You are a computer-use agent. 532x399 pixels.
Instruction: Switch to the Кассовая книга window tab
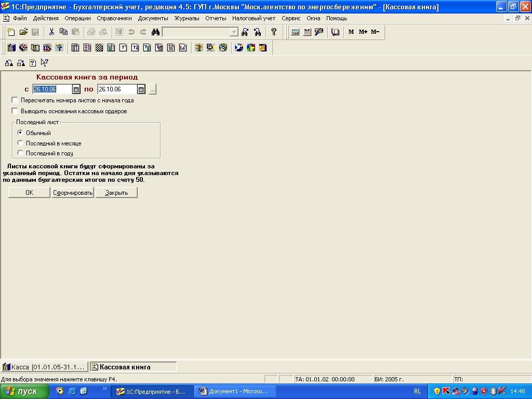134,367
